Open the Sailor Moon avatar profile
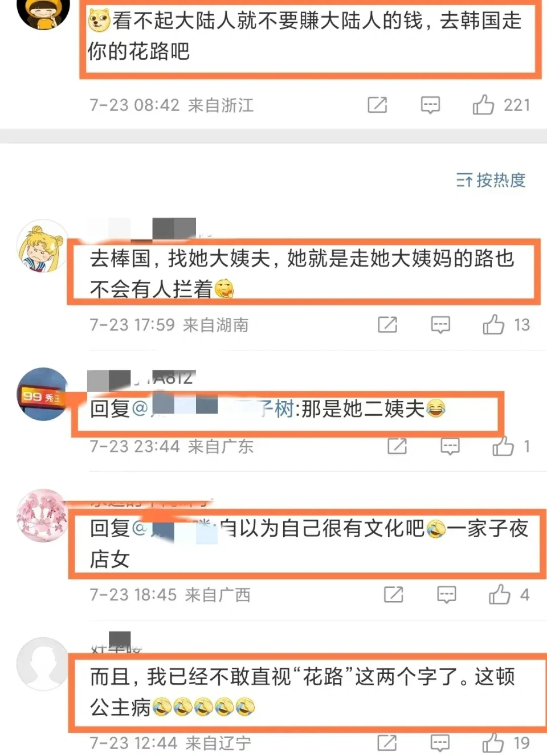Screen dimensions: 547x756 click(43, 246)
